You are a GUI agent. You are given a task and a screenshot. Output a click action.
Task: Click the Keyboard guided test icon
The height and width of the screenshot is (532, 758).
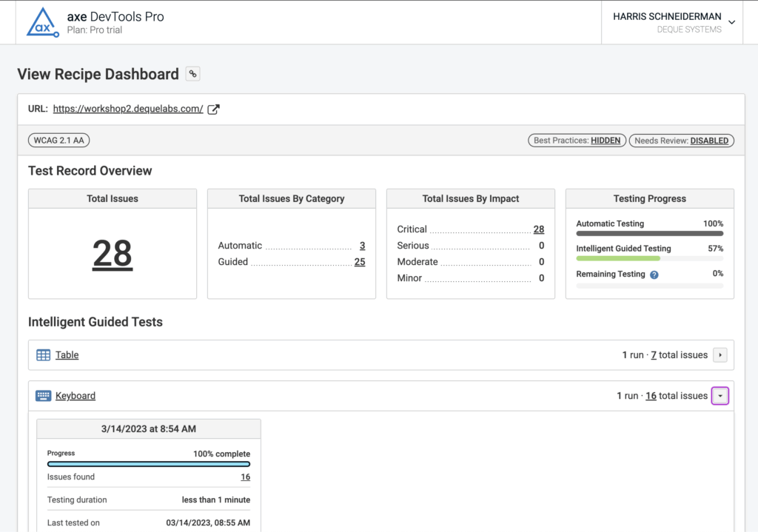click(x=43, y=395)
